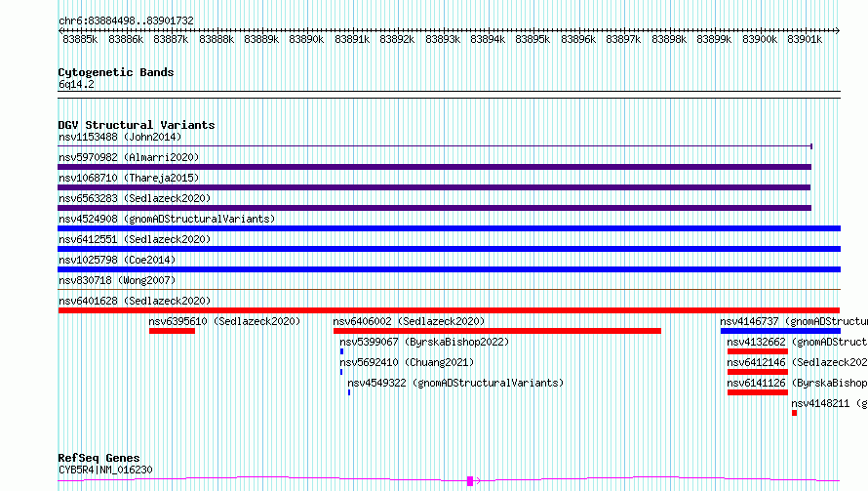Select the nsv6141126 red bar
The width and height of the screenshot is (868, 491).
click(x=757, y=392)
